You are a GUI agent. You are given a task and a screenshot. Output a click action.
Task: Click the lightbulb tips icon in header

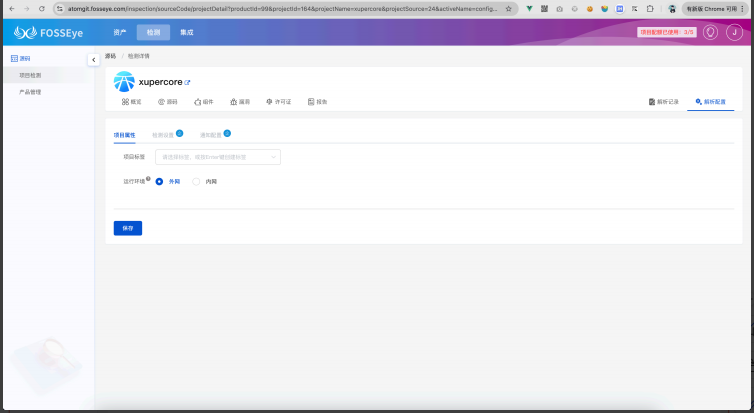click(x=710, y=32)
